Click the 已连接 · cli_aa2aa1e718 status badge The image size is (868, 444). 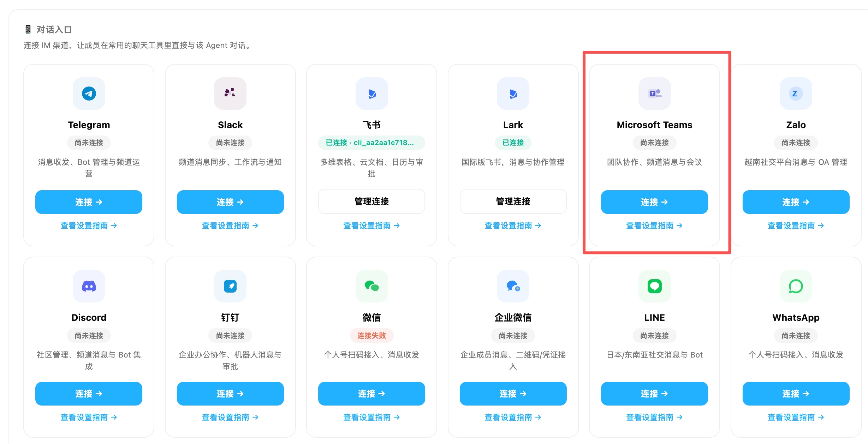[372, 143]
